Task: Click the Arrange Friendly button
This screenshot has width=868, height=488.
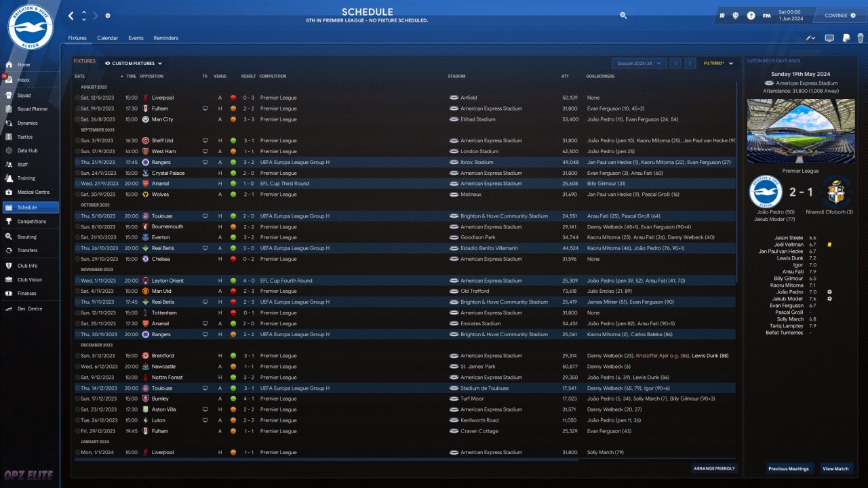Action: pyautogui.click(x=714, y=468)
